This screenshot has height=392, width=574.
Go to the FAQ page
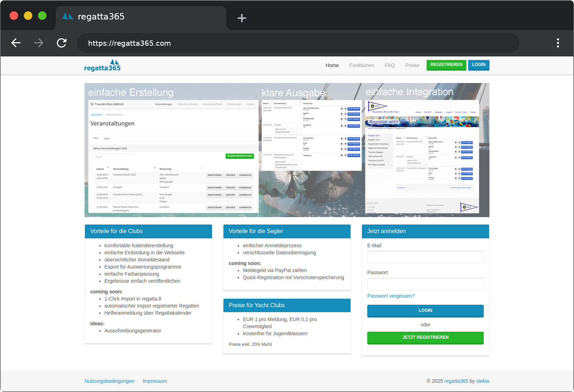[389, 65]
